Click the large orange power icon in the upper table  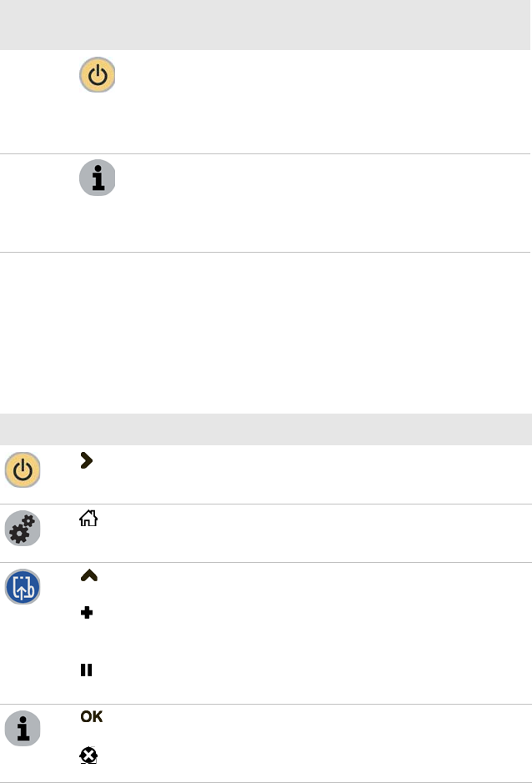point(98,75)
